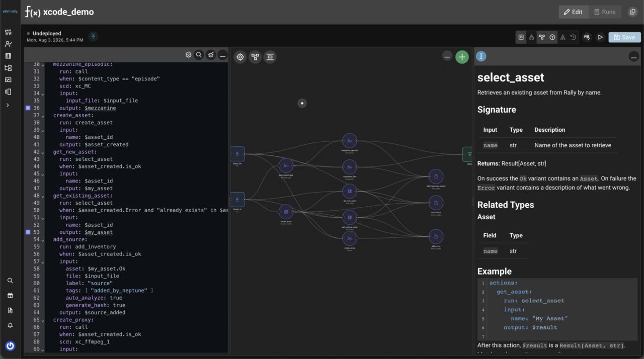Image resolution: width=644 pixels, height=359 pixels.
Task: Open the search icon in the sidebar
Action: click(x=10, y=281)
